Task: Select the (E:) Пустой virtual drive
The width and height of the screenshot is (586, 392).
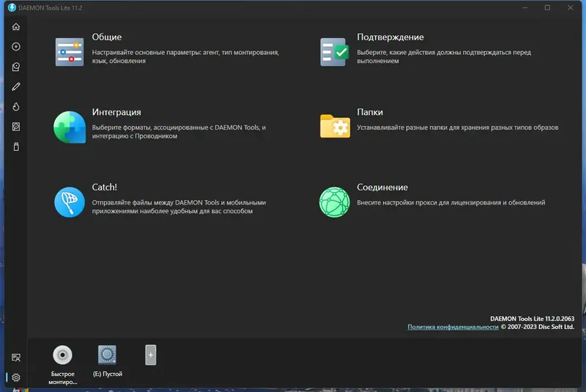Action: (x=107, y=355)
